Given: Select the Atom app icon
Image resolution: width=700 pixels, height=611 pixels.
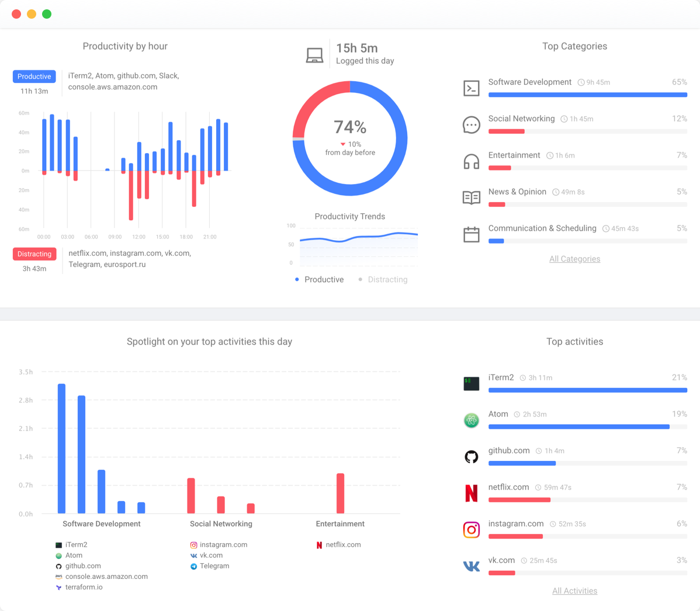Looking at the screenshot, I should coord(472,420).
